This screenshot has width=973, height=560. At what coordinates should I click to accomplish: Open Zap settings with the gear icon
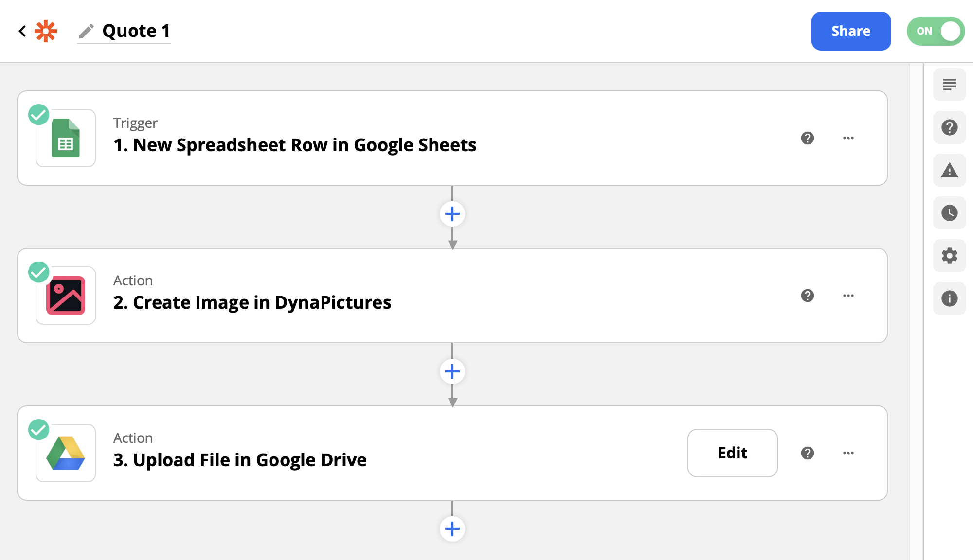coord(949,256)
